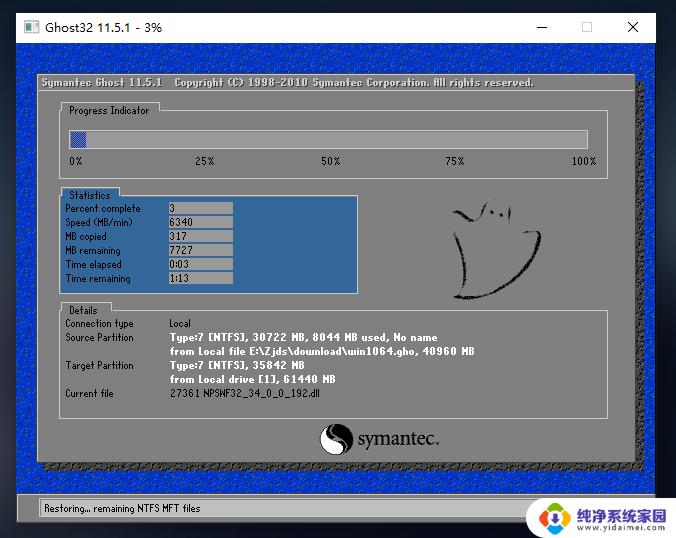Viewport: 676px width, 538px height.
Task: Click the source line with 30722 MB
Action: tap(303, 338)
